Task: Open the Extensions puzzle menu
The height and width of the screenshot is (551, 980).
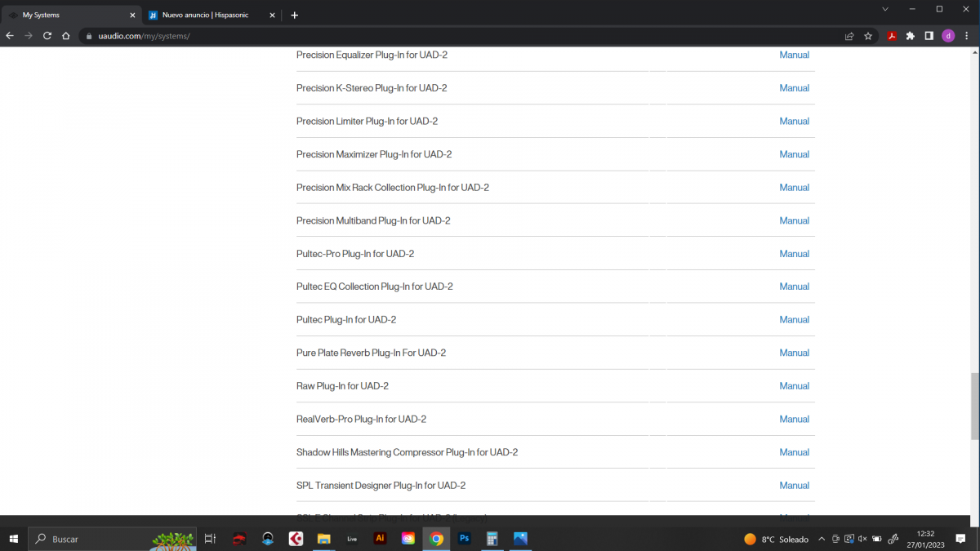Action: coord(911,36)
